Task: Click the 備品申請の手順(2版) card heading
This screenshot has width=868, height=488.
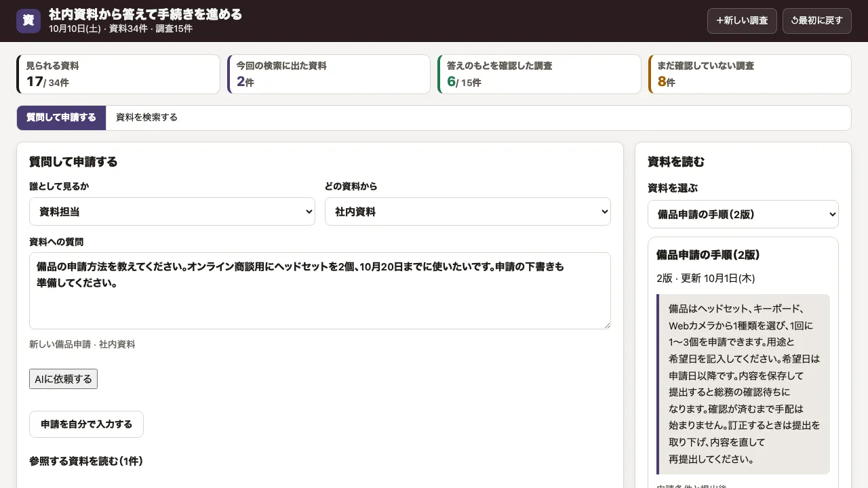Action: tap(708, 256)
